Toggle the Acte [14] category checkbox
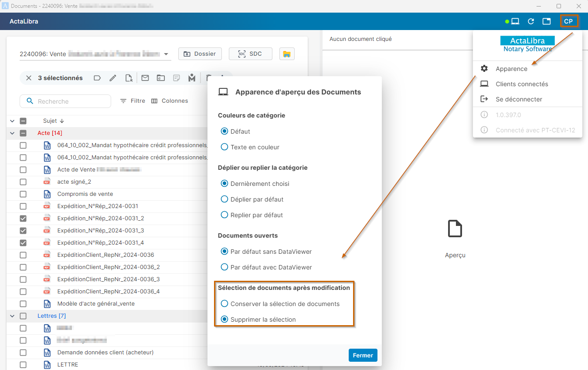The width and height of the screenshot is (588, 370). [23, 133]
